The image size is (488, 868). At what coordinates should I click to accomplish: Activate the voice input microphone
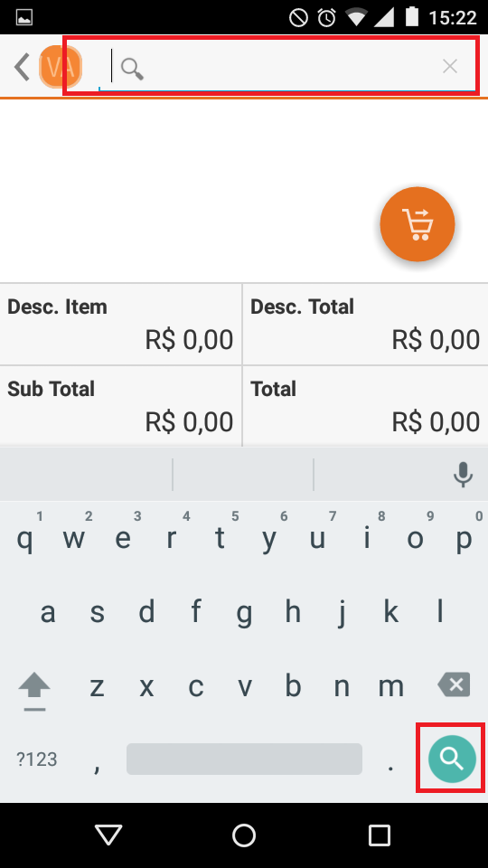pyautogui.click(x=463, y=475)
